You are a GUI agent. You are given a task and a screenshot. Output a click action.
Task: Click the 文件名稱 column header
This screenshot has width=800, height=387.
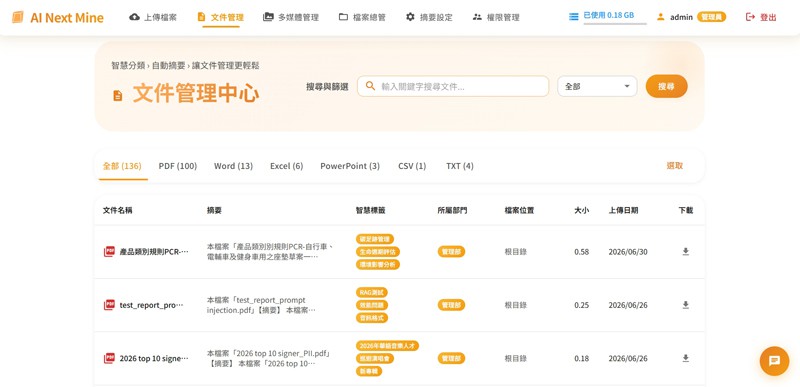coord(117,210)
